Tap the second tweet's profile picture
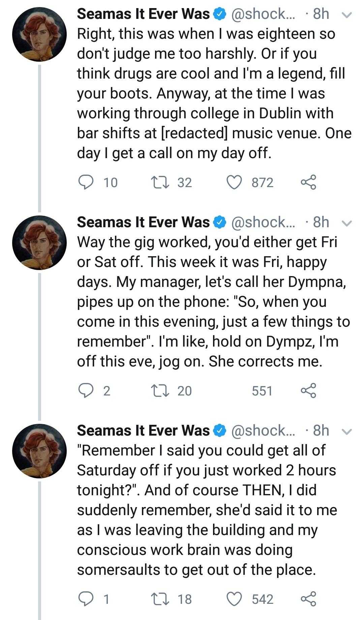 [x=39, y=243]
